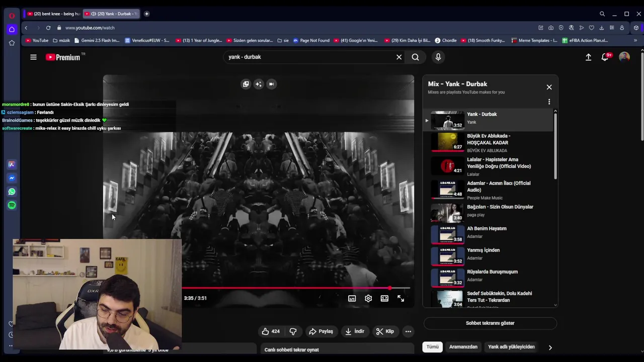Click the İndir download button
This screenshot has width=644, height=362.
[355, 331]
